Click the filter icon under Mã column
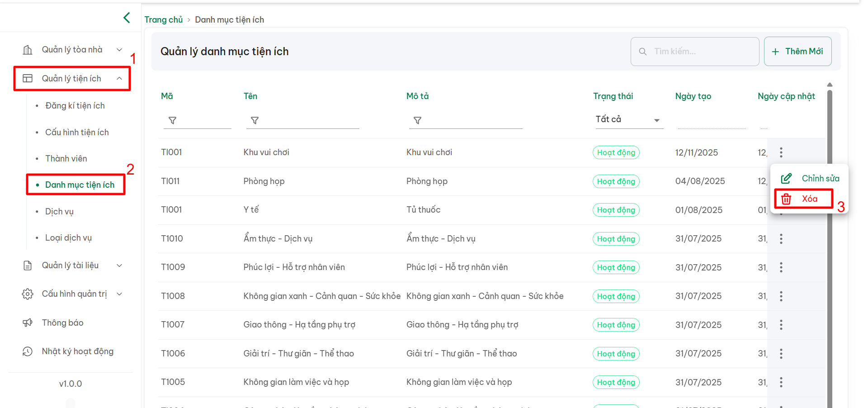The height and width of the screenshot is (408, 868). coord(172,120)
